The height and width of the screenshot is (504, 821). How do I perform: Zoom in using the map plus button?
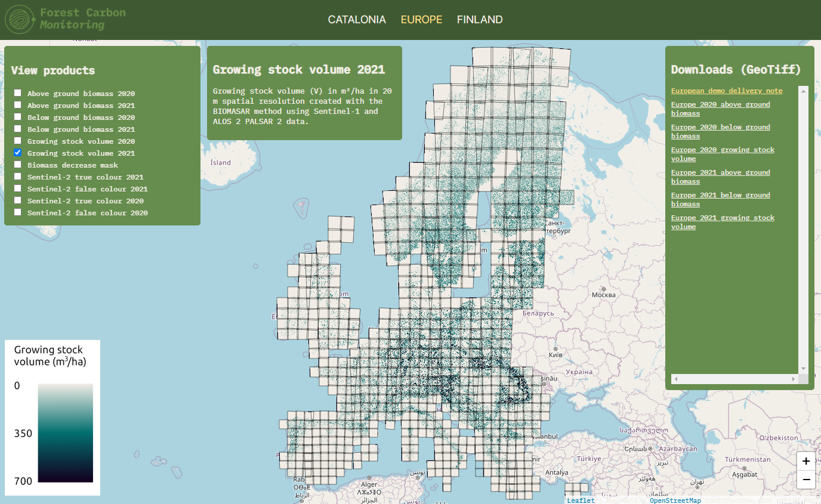tap(805, 461)
